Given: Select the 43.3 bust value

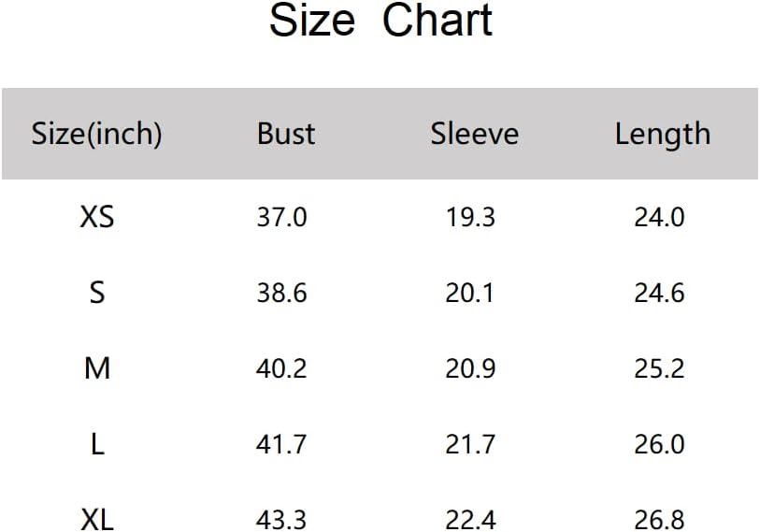Looking at the screenshot, I should (x=281, y=518).
